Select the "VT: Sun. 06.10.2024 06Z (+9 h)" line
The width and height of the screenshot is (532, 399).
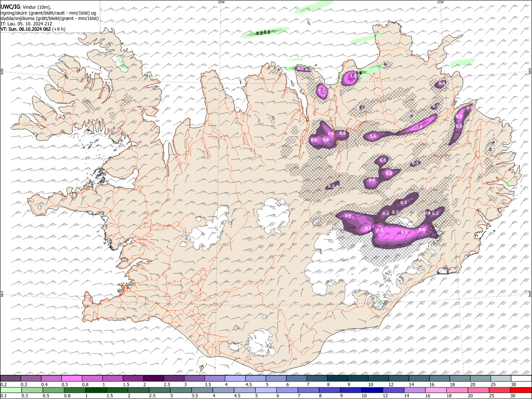point(33,29)
